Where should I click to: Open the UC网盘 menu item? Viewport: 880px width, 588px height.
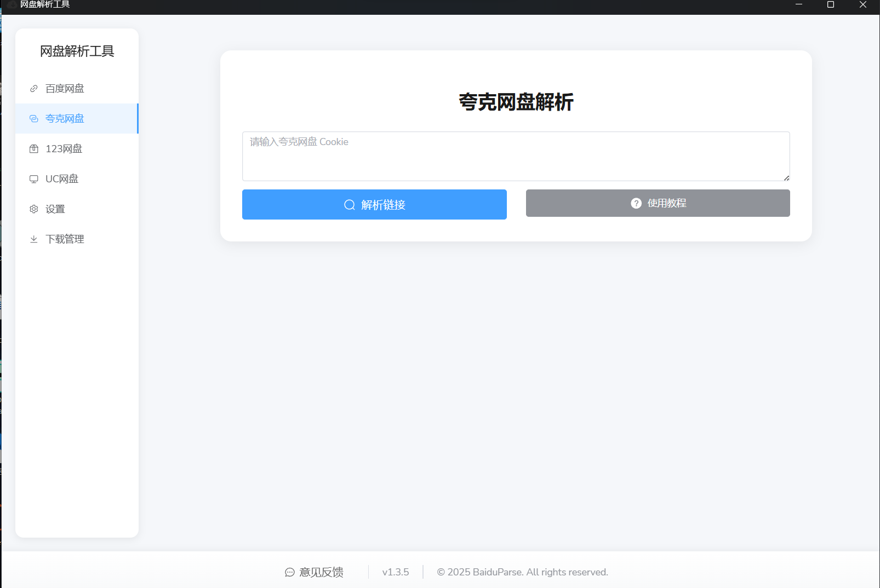(x=62, y=179)
